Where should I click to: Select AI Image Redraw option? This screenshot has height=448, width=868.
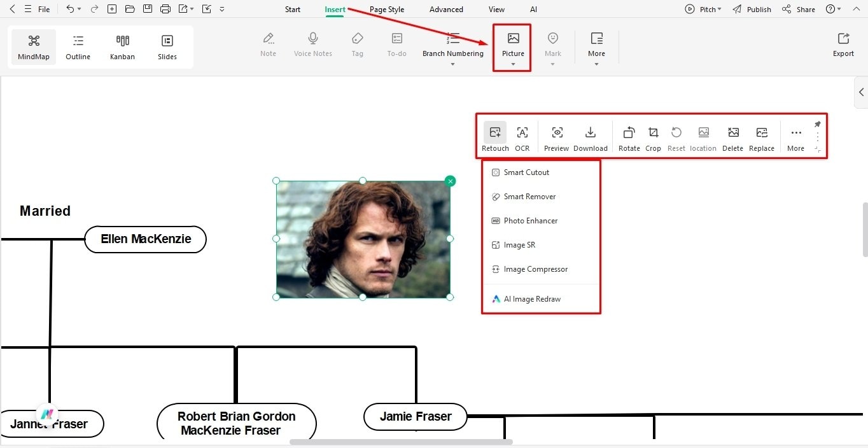pos(532,298)
